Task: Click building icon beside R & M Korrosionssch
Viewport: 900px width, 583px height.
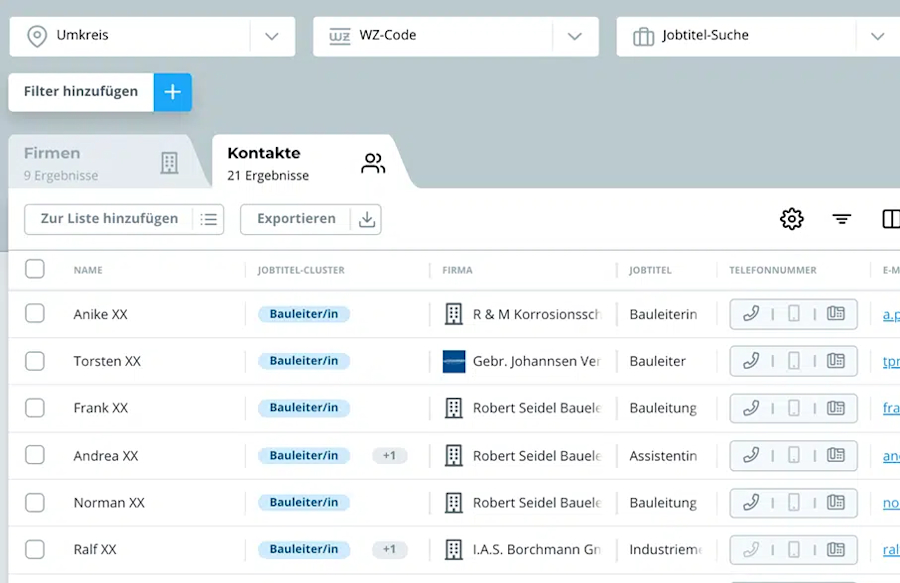Action: click(x=454, y=314)
